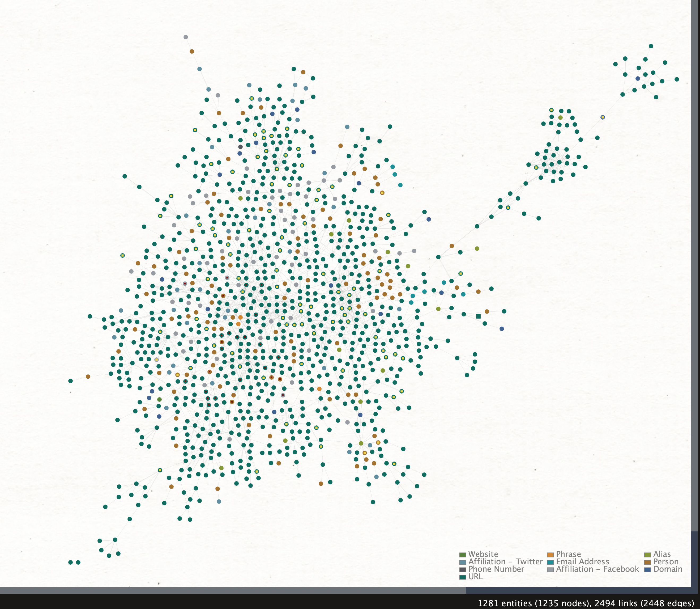This screenshot has height=609, width=700.
Task: Click the URL legend color swatch
Action: [462, 577]
